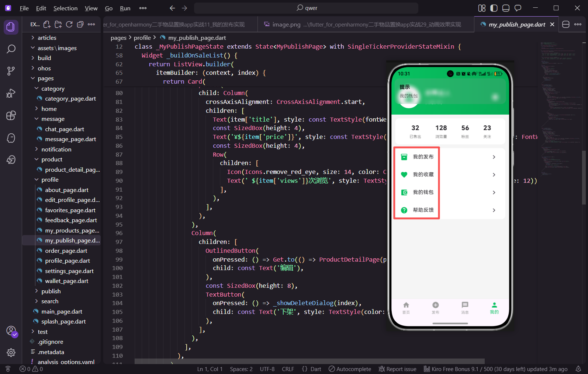
Task: Open Source Control view
Action: (x=11, y=71)
